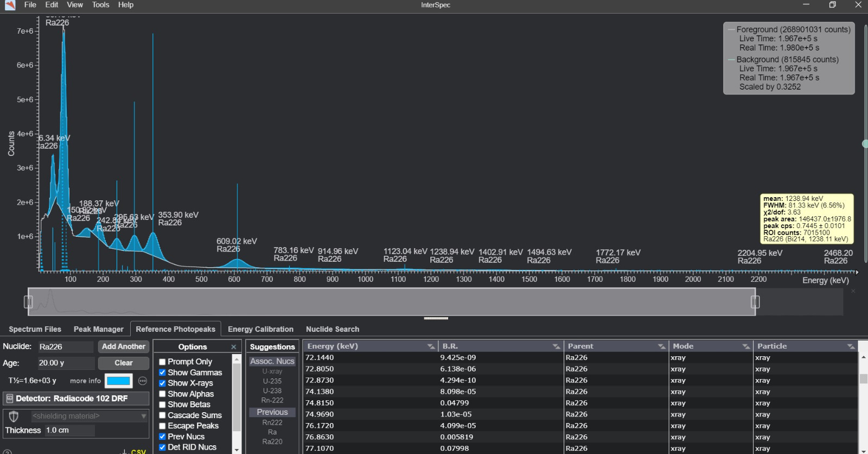868x454 pixels.
Task: Click the shielding shield icon
Action: pyautogui.click(x=14, y=416)
